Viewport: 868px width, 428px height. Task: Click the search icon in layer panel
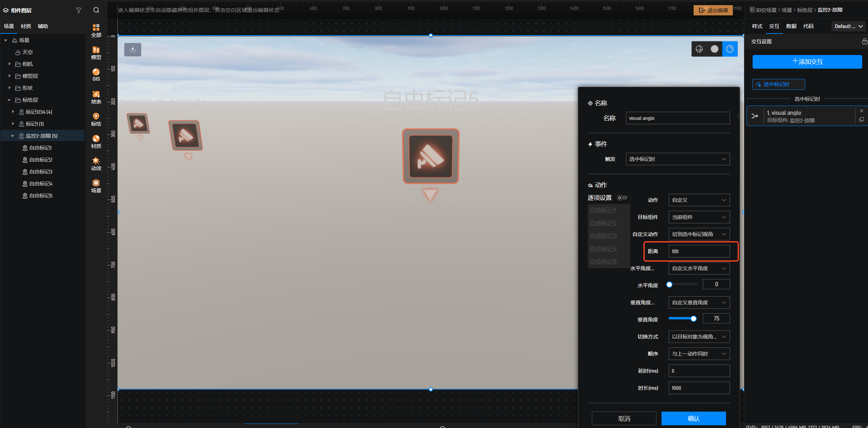coord(96,10)
